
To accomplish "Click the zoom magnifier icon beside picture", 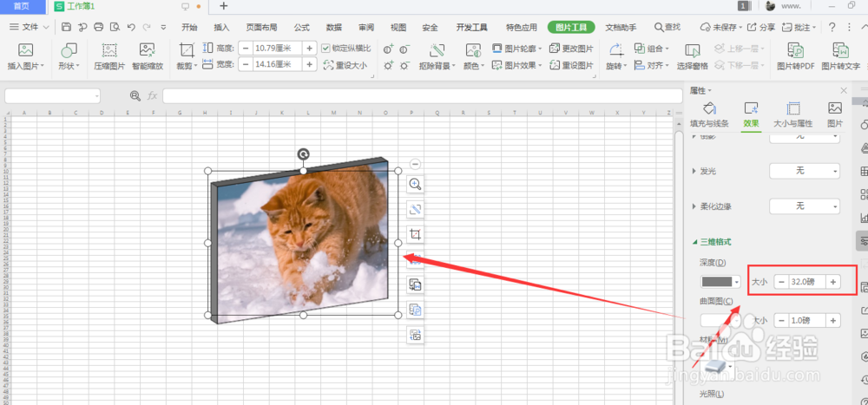I will (415, 184).
